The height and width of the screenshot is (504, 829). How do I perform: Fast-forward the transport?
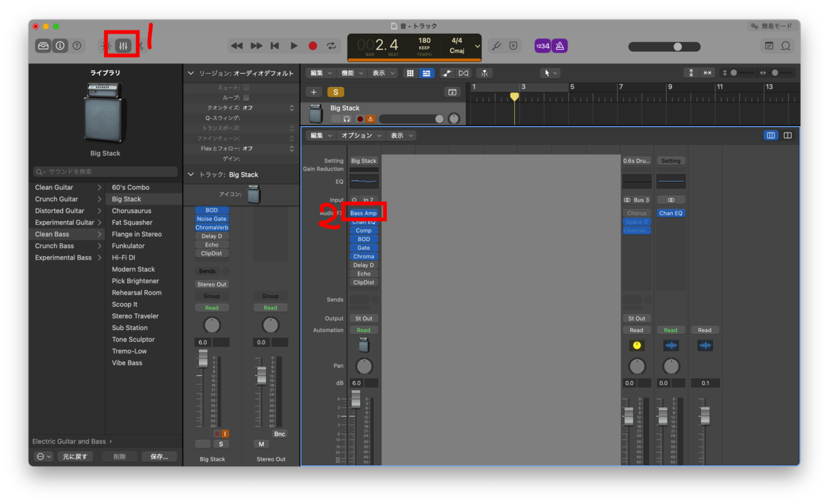[x=256, y=46]
